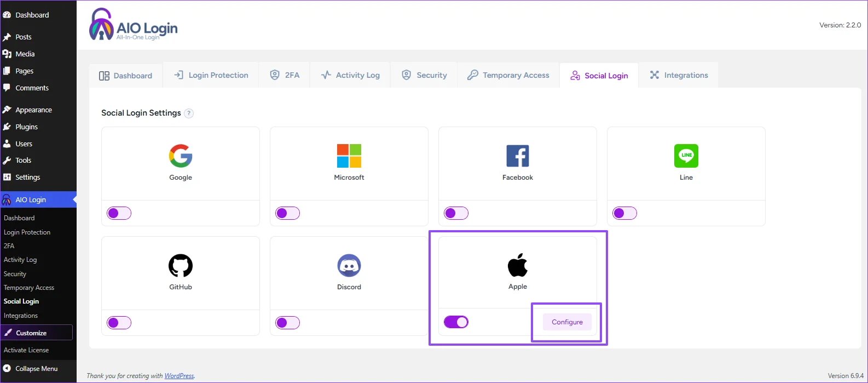
Task: Select the Social Login tab
Action: click(599, 76)
